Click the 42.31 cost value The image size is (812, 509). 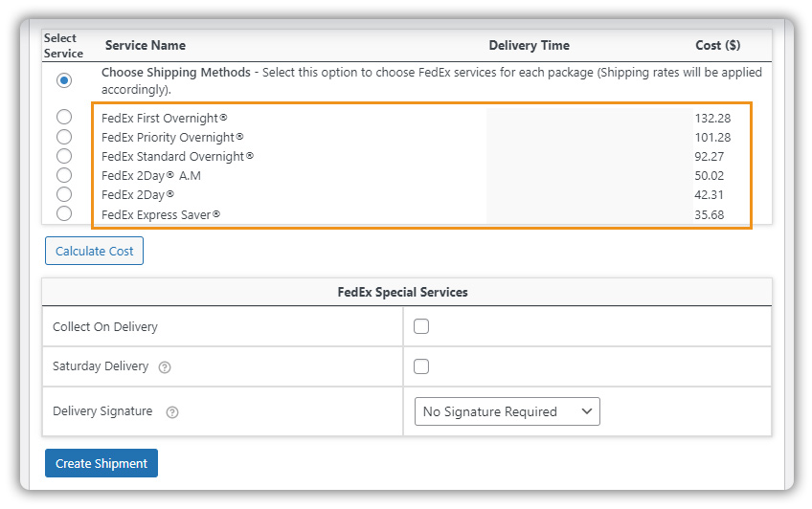pyautogui.click(x=709, y=195)
